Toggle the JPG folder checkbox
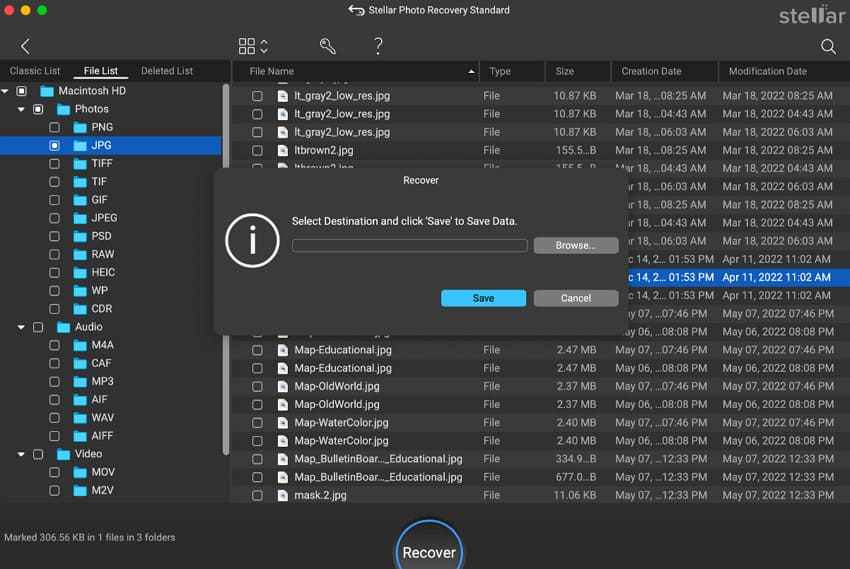 pos(54,145)
